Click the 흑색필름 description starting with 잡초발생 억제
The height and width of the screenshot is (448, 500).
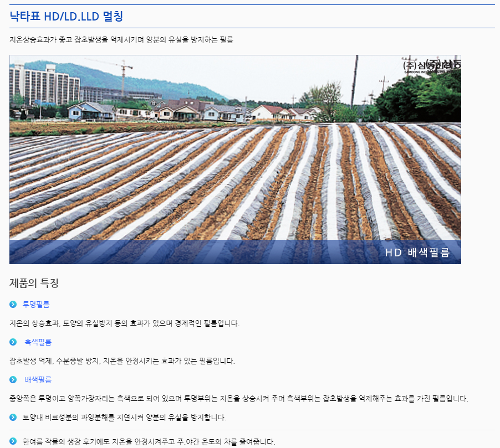[x=122, y=361]
